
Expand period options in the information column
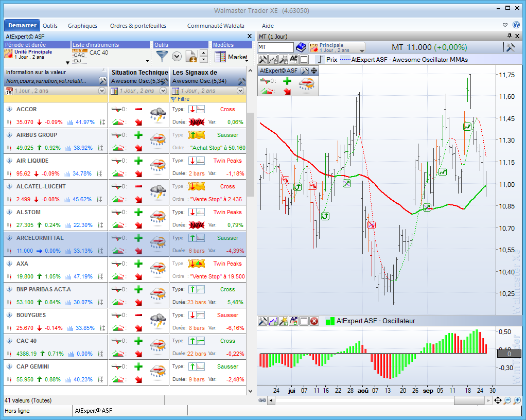pyautogui.click(x=102, y=91)
